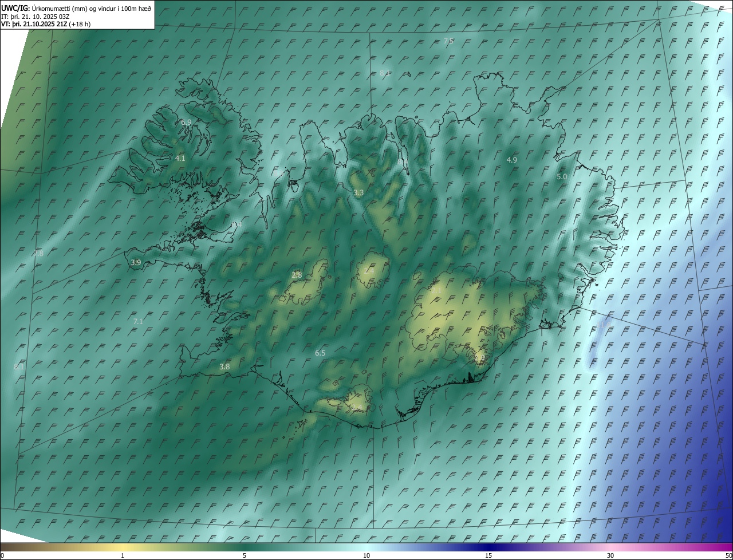The image size is (733, 560).
Task: Click the 4.1 value label on the map
Action: [x=180, y=158]
